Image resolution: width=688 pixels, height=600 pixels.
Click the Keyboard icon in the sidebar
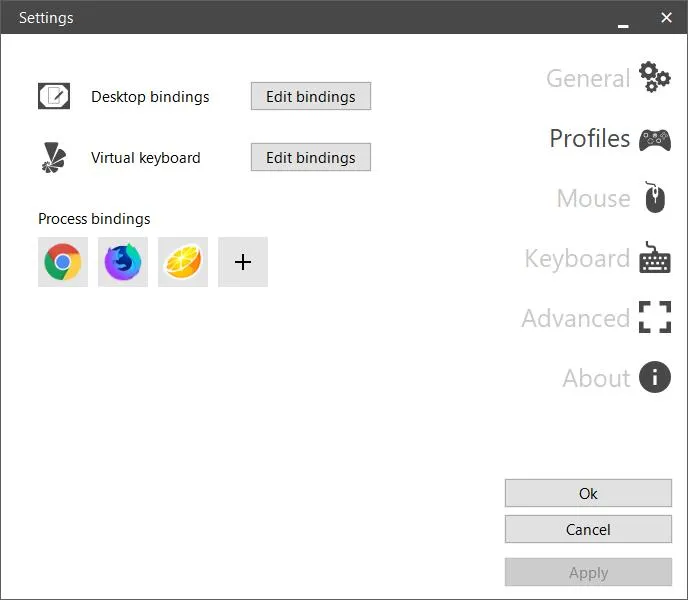pyautogui.click(x=655, y=257)
